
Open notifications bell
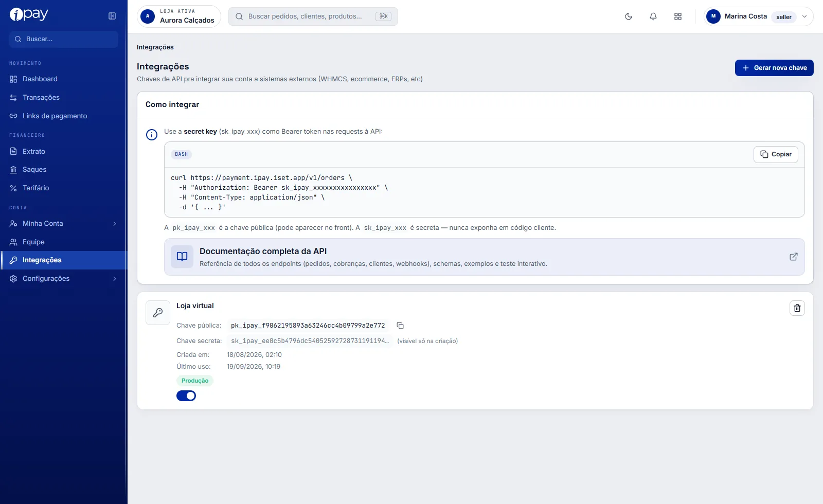point(653,16)
